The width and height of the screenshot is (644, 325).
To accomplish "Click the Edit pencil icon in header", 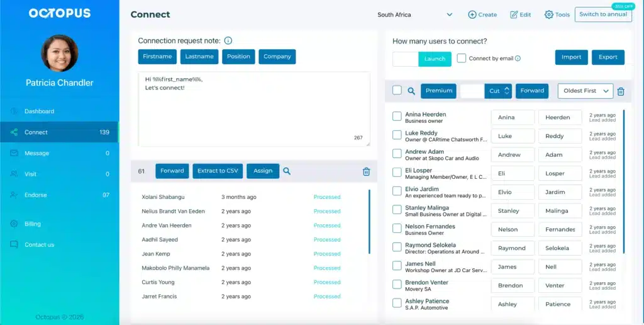I will click(x=514, y=14).
